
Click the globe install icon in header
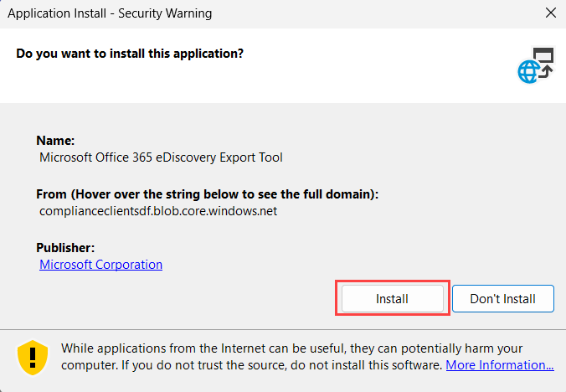click(536, 65)
